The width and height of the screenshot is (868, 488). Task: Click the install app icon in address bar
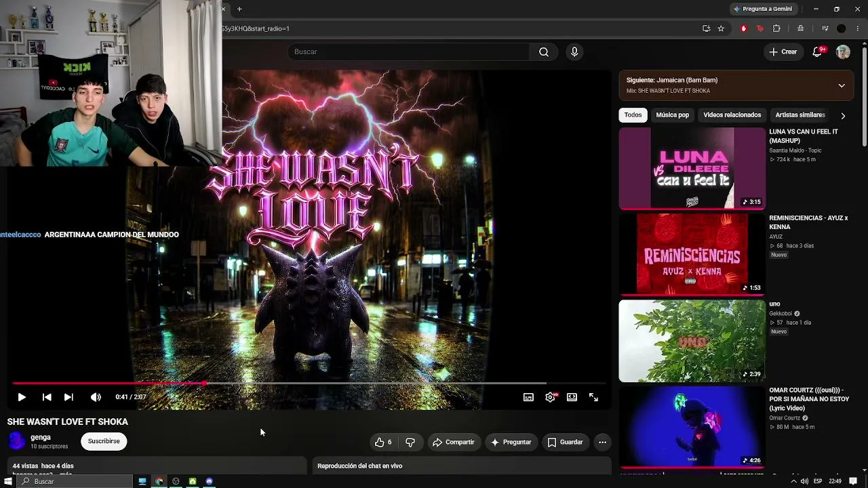706,28
